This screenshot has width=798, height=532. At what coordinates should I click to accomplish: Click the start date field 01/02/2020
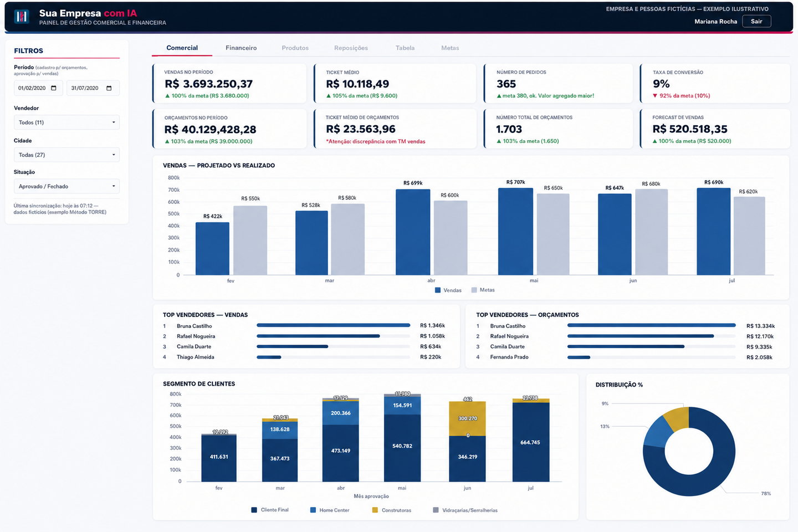[38, 88]
